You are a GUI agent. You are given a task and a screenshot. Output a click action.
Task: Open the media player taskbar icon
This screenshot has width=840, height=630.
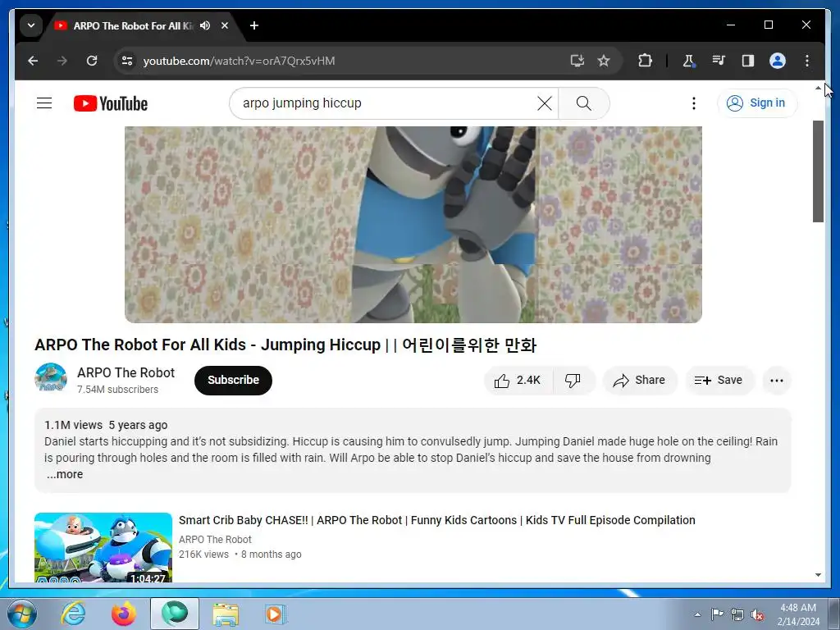pos(276,614)
